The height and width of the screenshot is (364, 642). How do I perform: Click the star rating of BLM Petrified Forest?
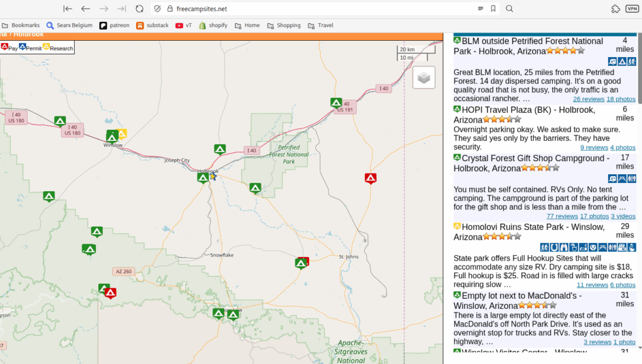[x=566, y=51]
